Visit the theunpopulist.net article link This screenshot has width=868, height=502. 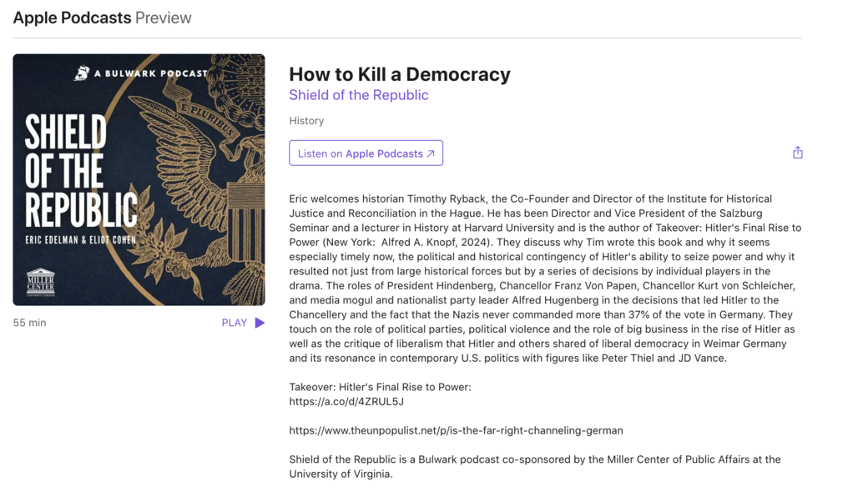(x=456, y=430)
